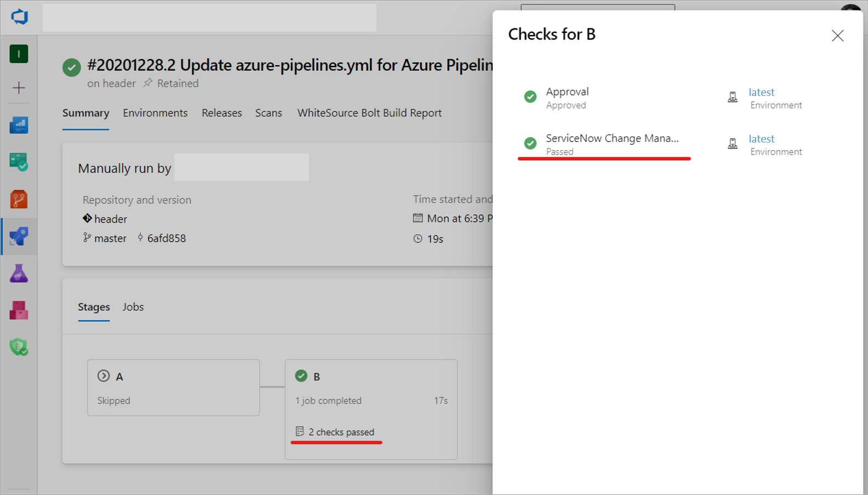Open the user avatar in top corner
The image size is (868, 495).
pyautogui.click(x=850, y=7)
